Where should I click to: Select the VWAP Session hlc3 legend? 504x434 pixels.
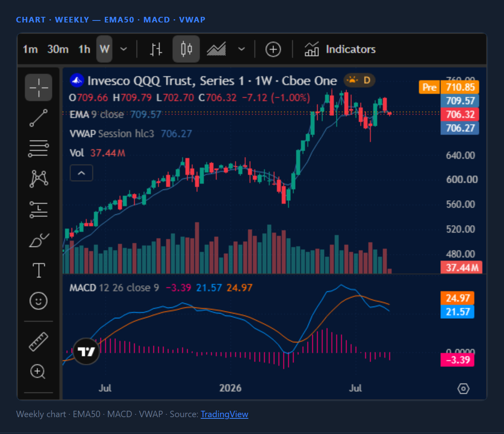tap(112, 134)
